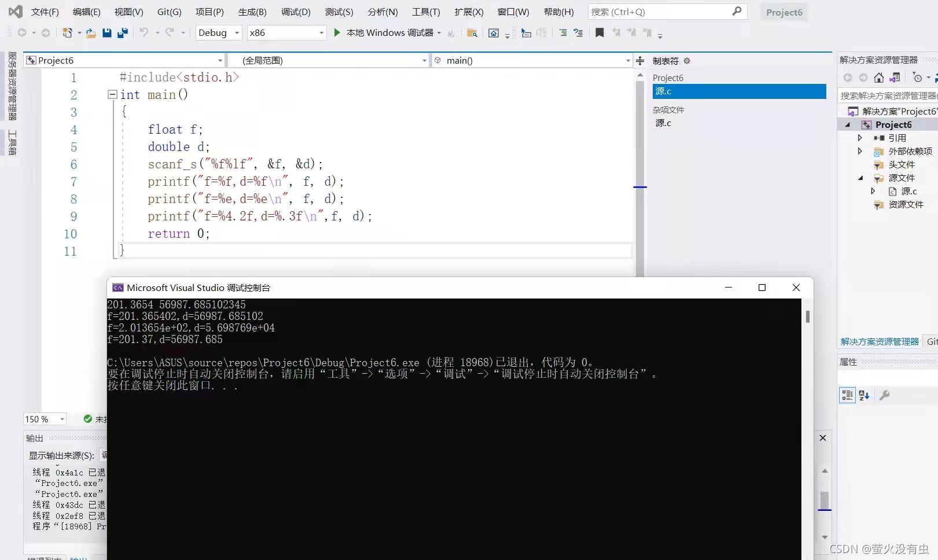Open the 服务器资源管理器 side tab
This screenshot has height=560, width=938.
[12, 86]
